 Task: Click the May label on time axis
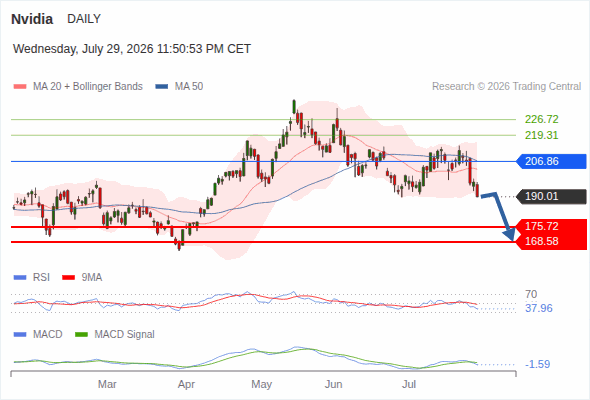pyautogui.click(x=262, y=385)
